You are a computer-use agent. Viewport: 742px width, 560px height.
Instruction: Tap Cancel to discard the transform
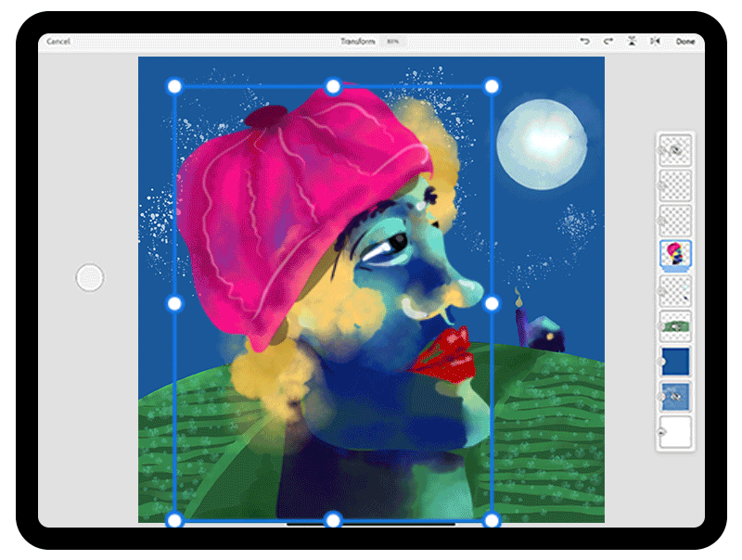point(60,41)
